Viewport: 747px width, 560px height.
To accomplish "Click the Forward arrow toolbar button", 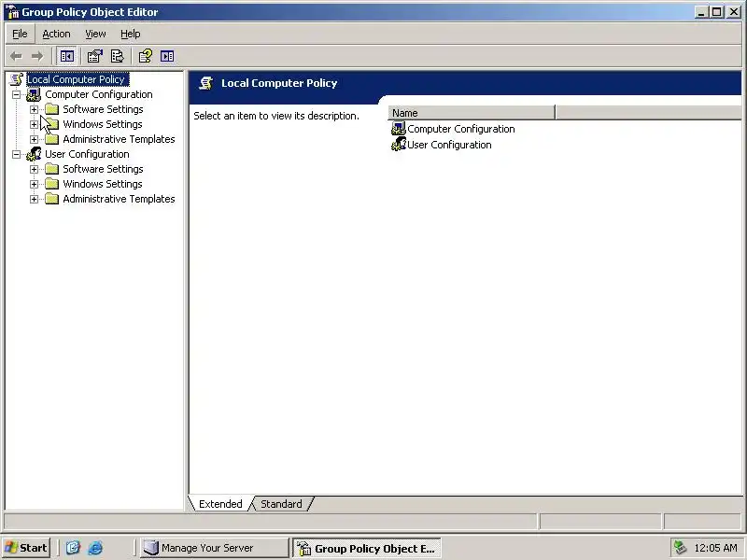I will [37, 56].
